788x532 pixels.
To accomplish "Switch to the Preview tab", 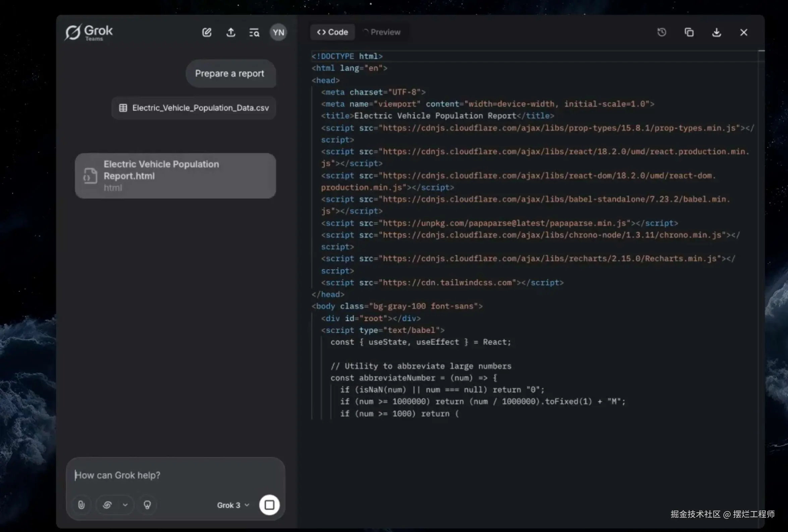I will 382,32.
